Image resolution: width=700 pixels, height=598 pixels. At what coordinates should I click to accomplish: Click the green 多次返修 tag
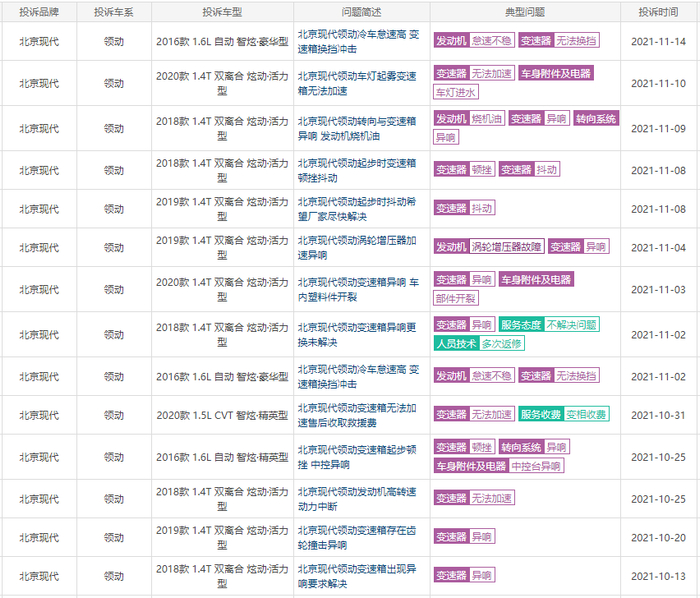pos(501,344)
